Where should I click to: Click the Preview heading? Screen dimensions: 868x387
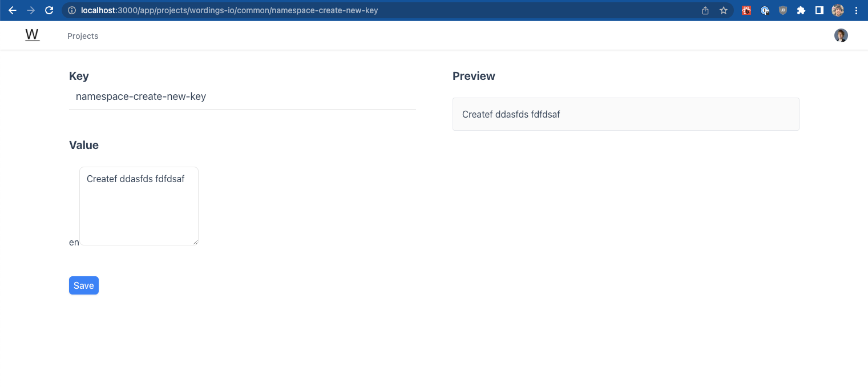pos(474,76)
